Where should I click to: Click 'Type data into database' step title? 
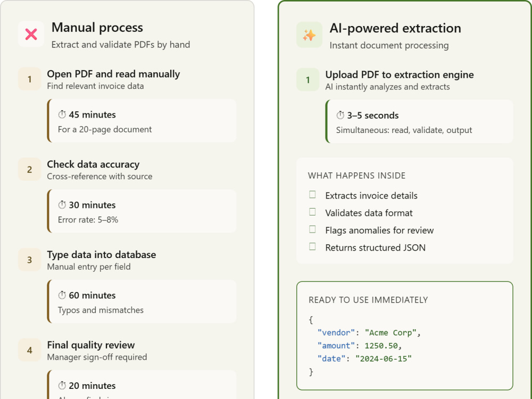[102, 254]
